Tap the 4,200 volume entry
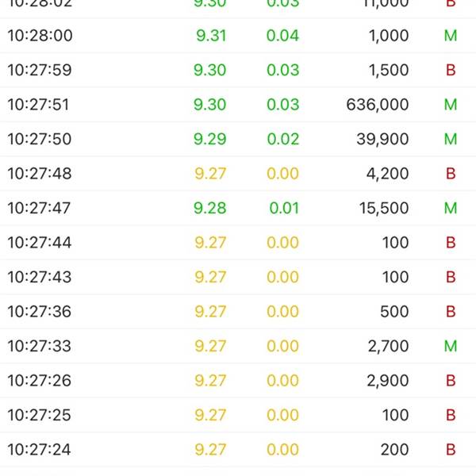Viewport: 476px width, 476px height. (x=387, y=174)
